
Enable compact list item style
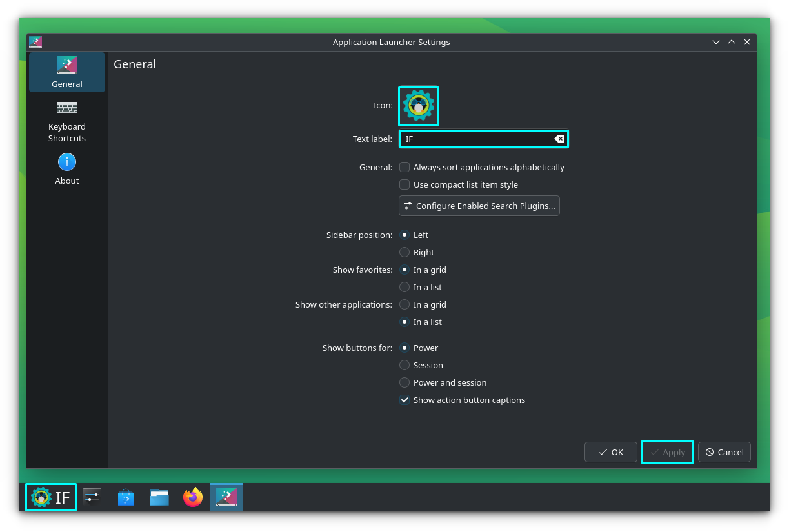(x=404, y=184)
